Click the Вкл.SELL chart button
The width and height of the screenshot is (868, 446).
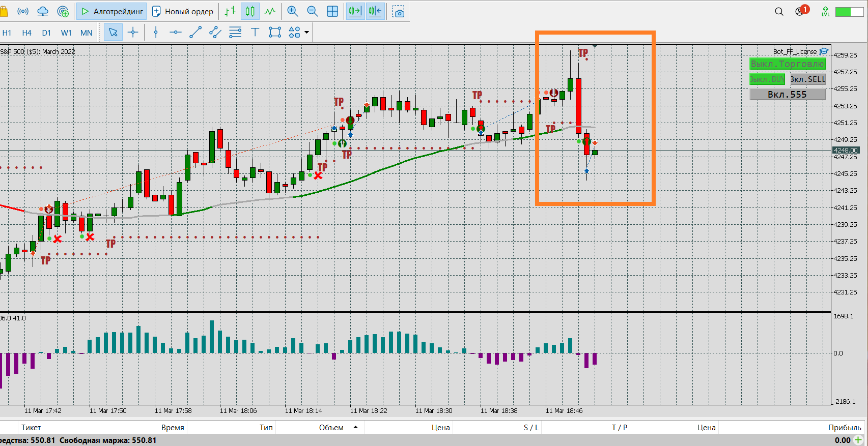[807, 79]
